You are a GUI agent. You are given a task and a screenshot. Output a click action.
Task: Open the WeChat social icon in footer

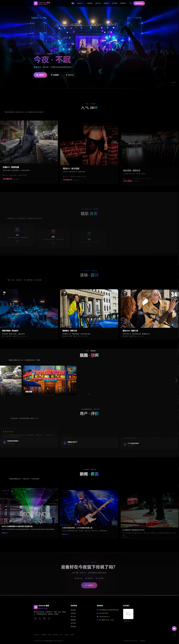pyautogui.click(x=36, y=619)
